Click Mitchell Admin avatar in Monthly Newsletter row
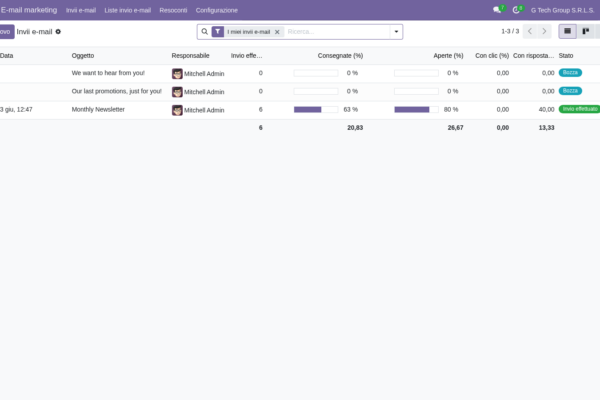This screenshot has width=600, height=400. (x=177, y=110)
